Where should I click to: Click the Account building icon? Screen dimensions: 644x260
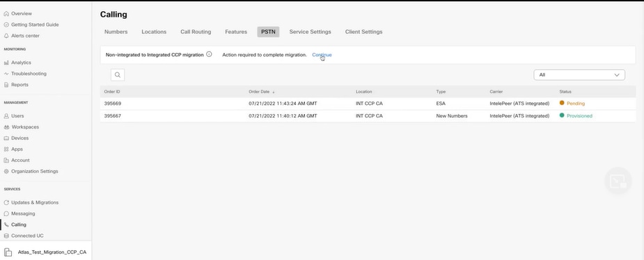tap(6, 161)
